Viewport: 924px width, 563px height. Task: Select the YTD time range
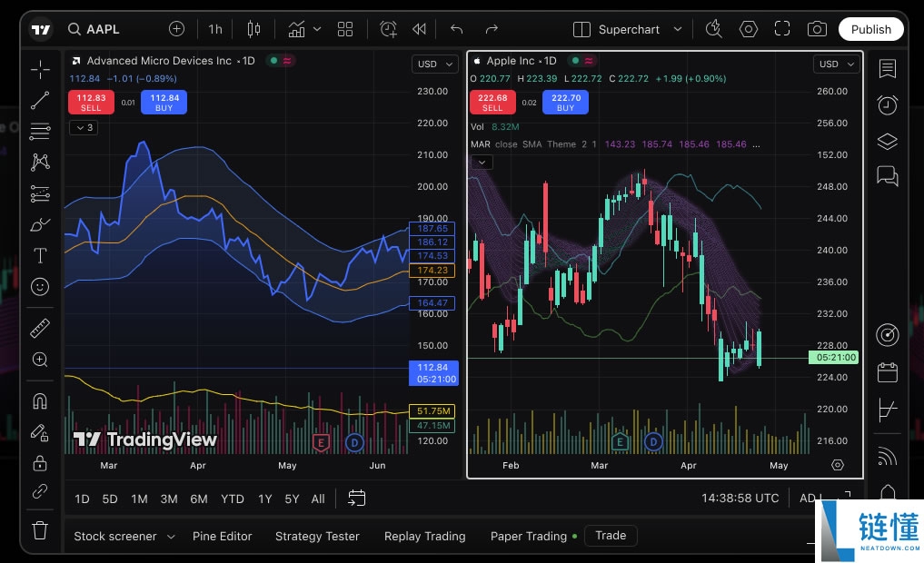233,499
